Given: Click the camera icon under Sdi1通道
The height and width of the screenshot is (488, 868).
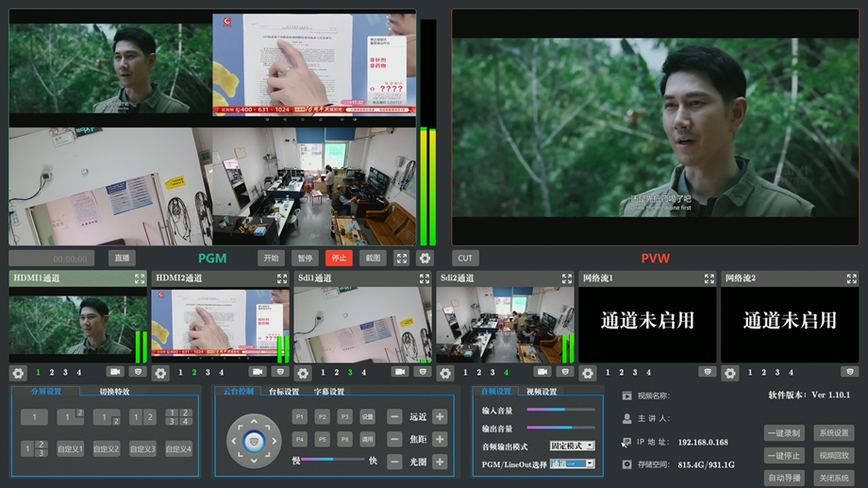Looking at the screenshot, I should point(400,373).
